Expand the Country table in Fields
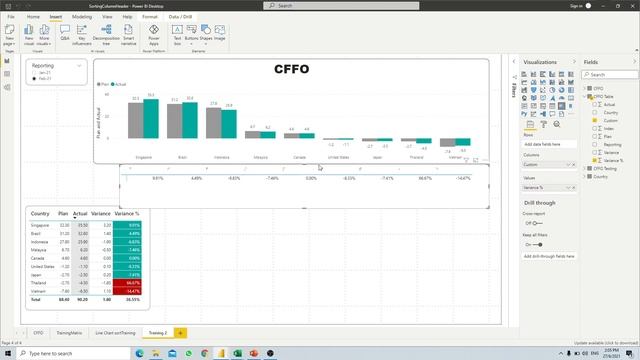This screenshot has height=360, width=640. (x=584, y=176)
